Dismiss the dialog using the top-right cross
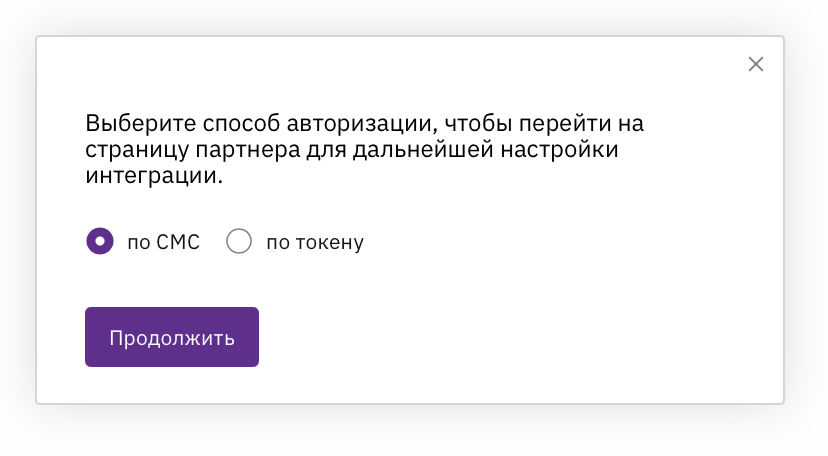Image resolution: width=828 pixels, height=456 pixels. [x=756, y=64]
